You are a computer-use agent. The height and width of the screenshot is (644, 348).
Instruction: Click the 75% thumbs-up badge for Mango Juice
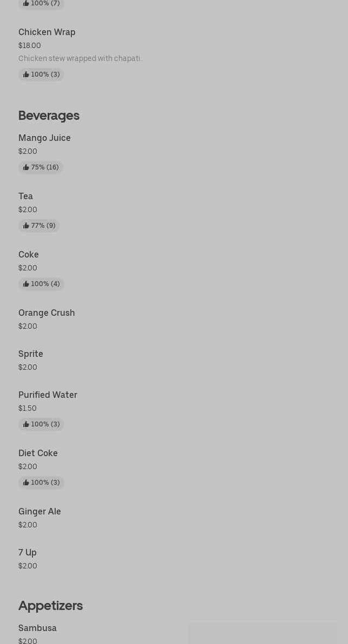pos(41,167)
